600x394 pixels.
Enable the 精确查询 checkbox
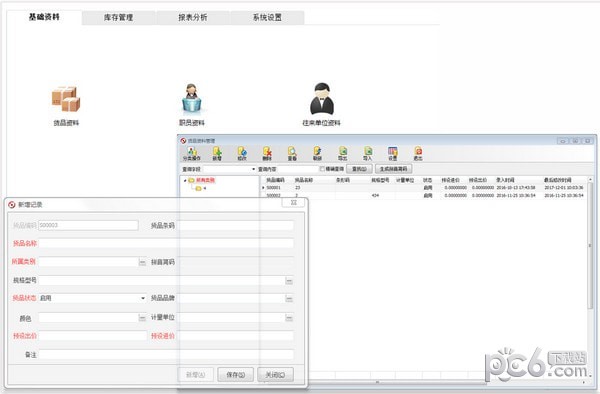coord(322,169)
